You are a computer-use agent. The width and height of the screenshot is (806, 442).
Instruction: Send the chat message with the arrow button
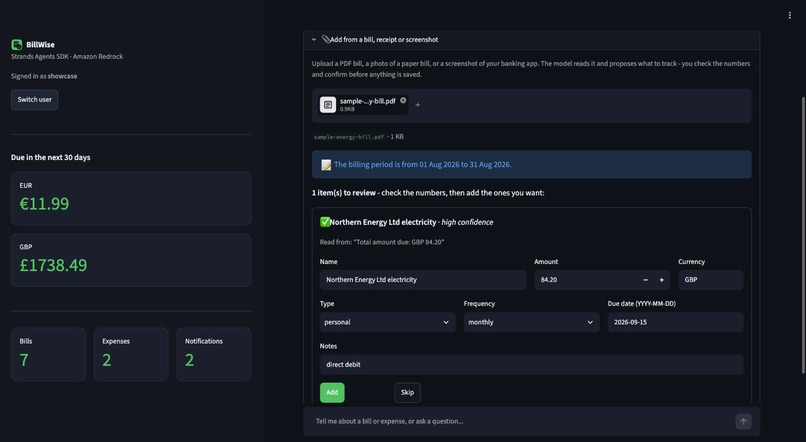743,421
